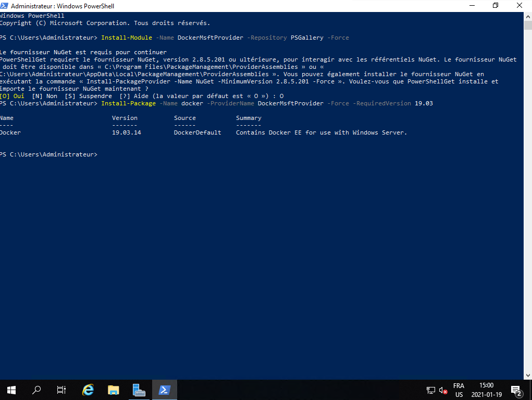The height and width of the screenshot is (400, 532).
Task: Open the clock showing 15:00
Action: click(486, 390)
